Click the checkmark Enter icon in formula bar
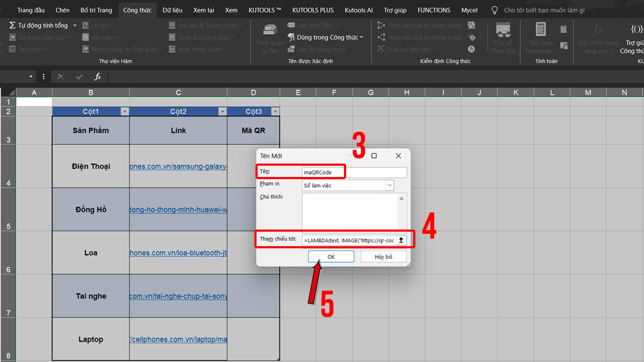The width and height of the screenshot is (644, 362). [79, 76]
